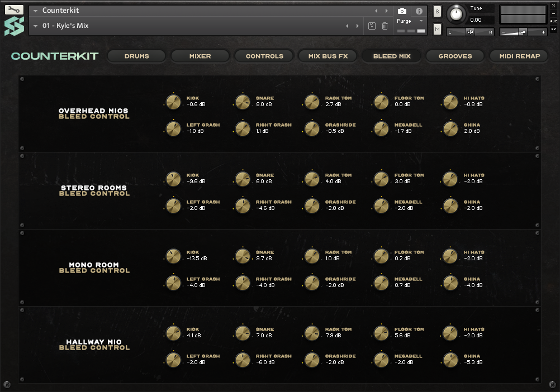
Task: Click the instrument info icon
Action: point(420,9)
